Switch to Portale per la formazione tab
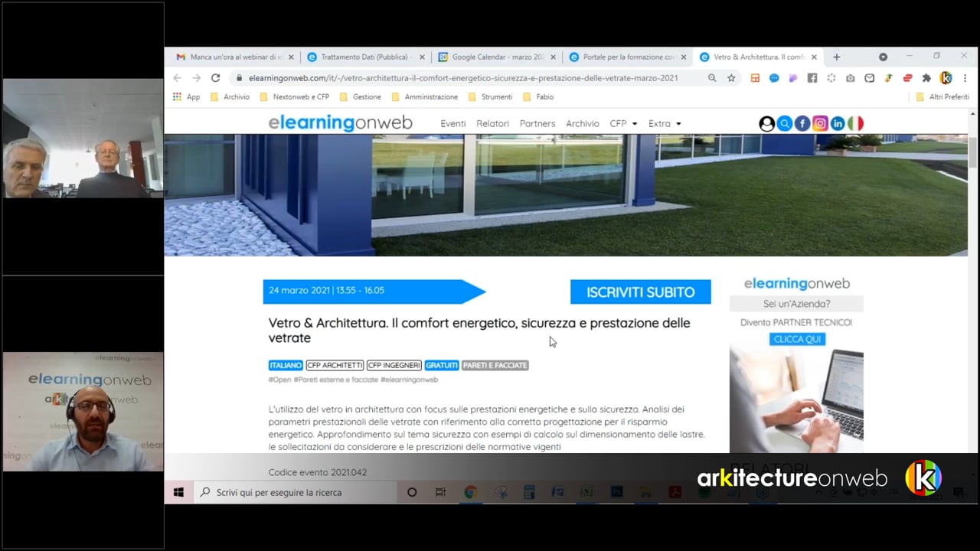This screenshot has width=980, height=551. pos(628,57)
